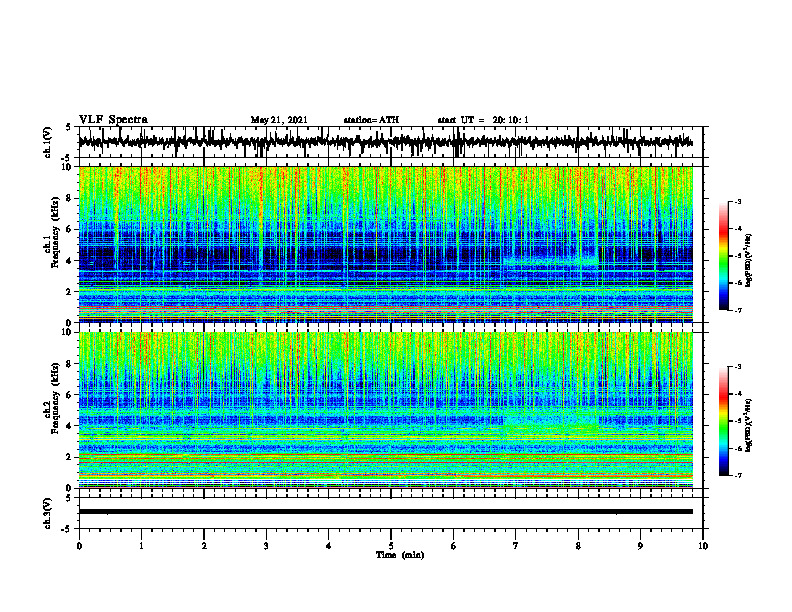
Task: Click the ch.3 solid black trace bar
Action: point(385,512)
